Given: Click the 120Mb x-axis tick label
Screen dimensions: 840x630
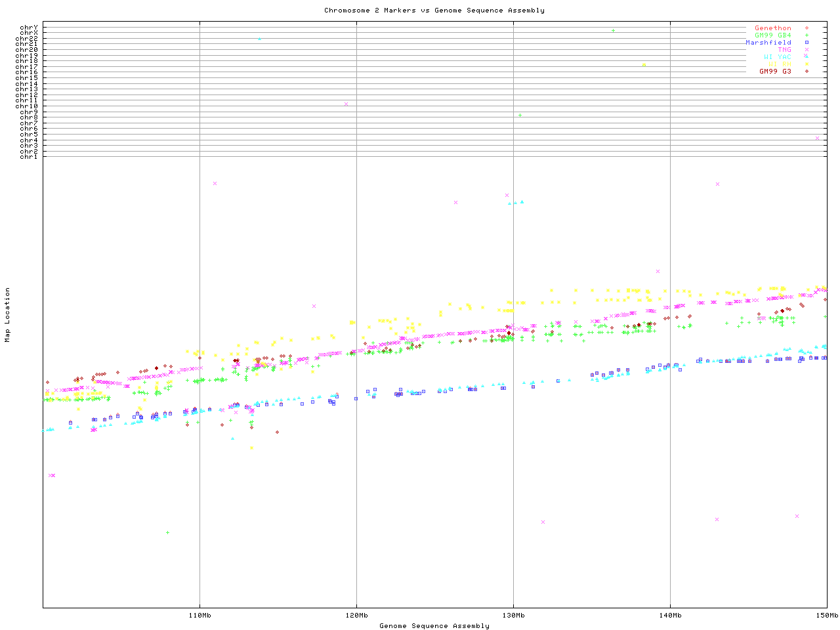Looking at the screenshot, I should click(356, 616).
